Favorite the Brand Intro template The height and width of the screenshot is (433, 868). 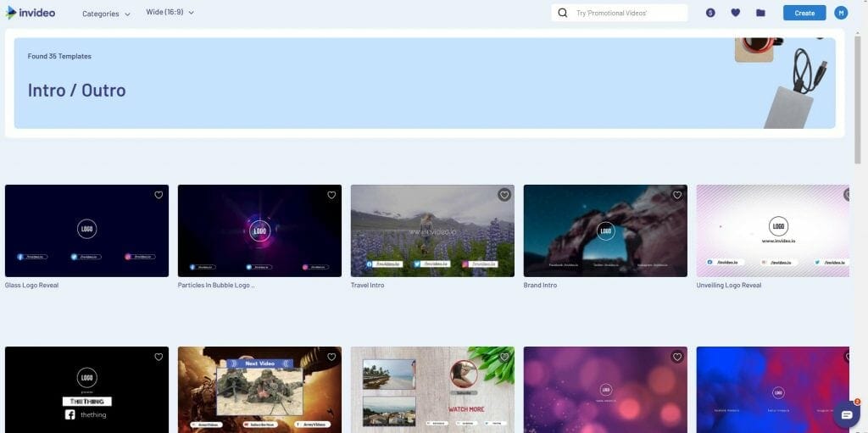coord(677,195)
